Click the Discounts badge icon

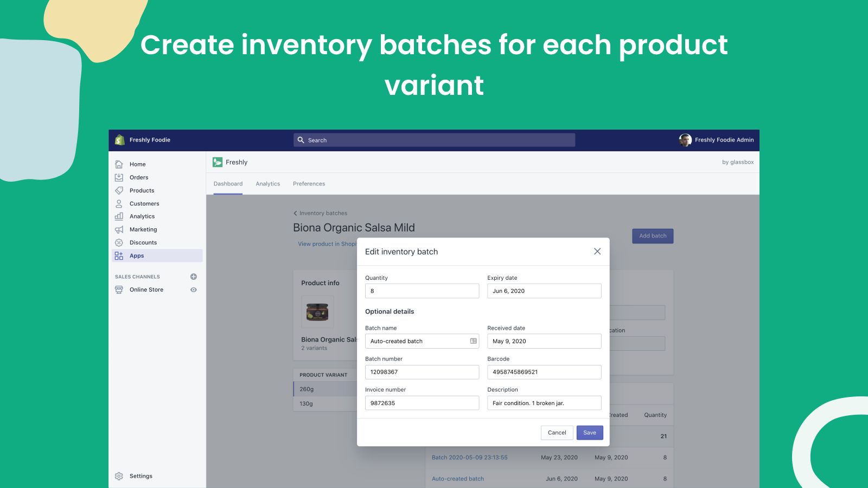coord(119,242)
